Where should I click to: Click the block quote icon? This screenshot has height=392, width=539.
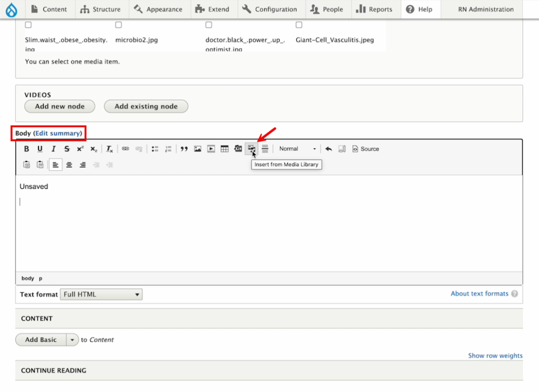tap(184, 149)
